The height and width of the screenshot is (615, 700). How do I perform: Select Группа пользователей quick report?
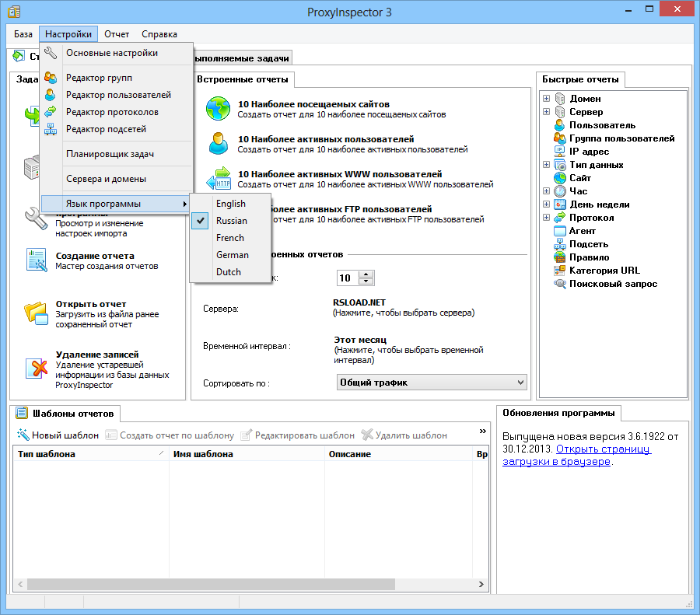coord(622,138)
